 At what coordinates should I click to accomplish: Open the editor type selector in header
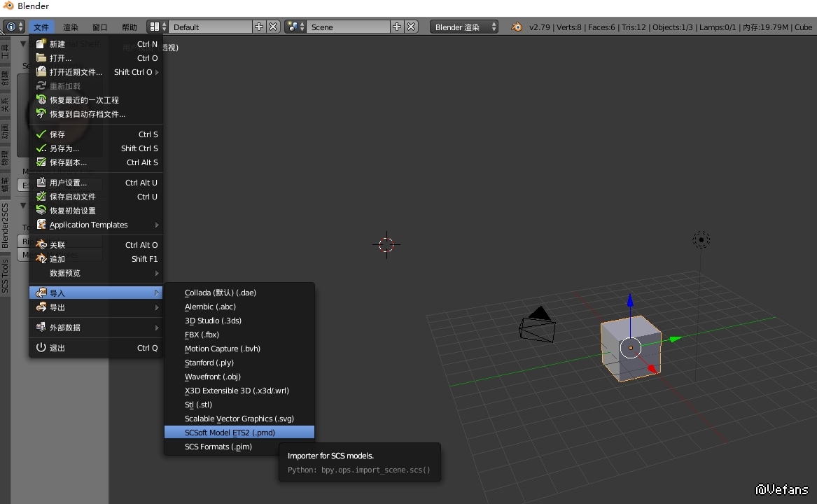pyautogui.click(x=13, y=27)
